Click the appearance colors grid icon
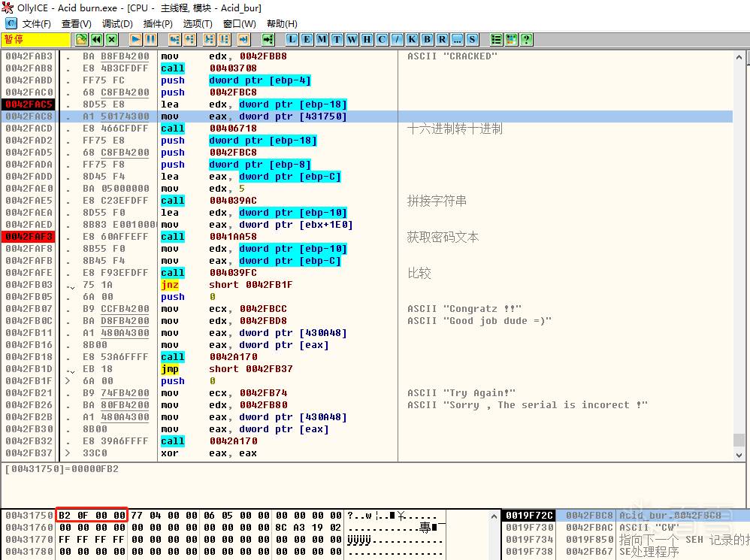This screenshot has height=560, width=750. [511, 40]
